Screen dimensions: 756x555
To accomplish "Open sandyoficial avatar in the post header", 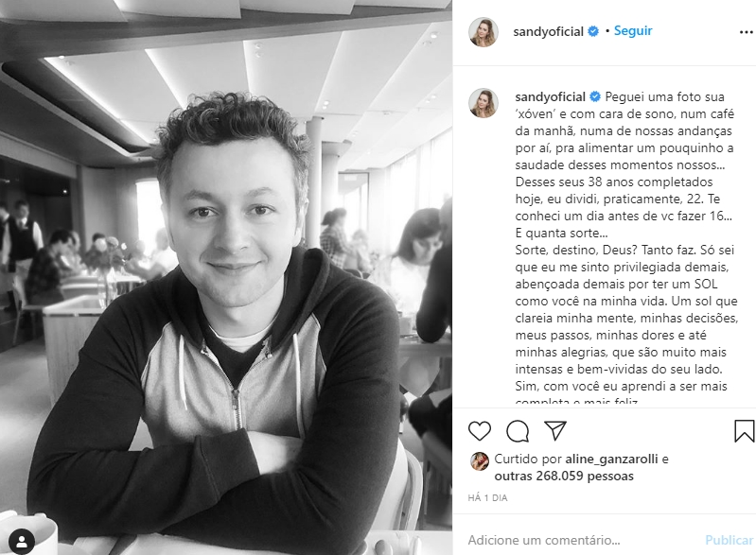I will coord(483,32).
